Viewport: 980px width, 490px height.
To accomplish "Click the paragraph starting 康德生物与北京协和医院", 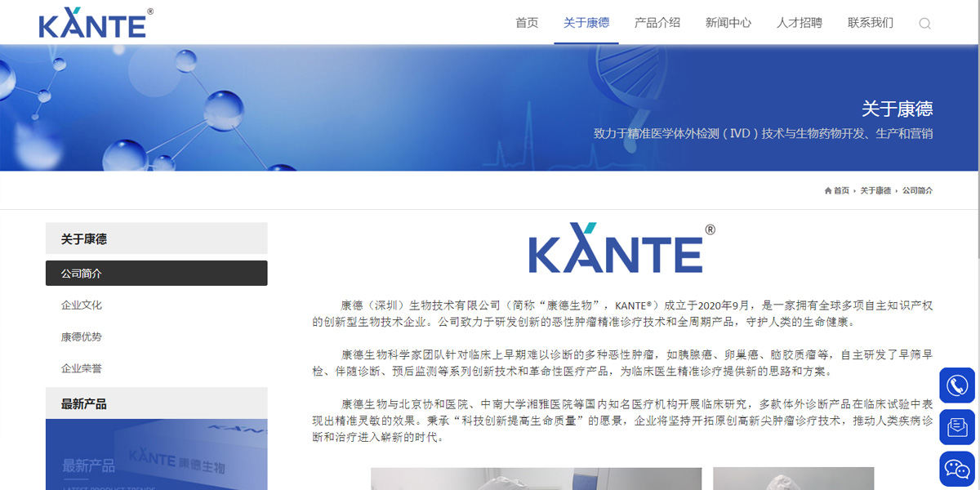I will pos(622,421).
